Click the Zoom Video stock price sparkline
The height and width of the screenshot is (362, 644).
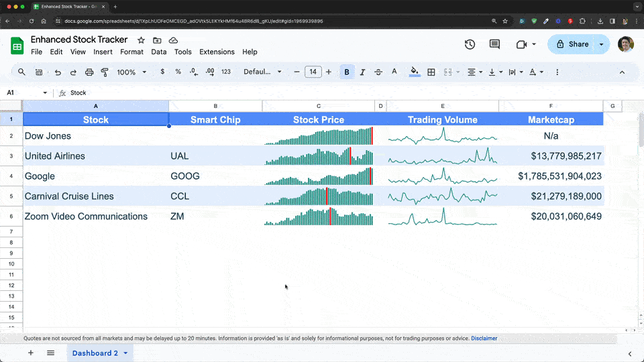click(x=319, y=217)
